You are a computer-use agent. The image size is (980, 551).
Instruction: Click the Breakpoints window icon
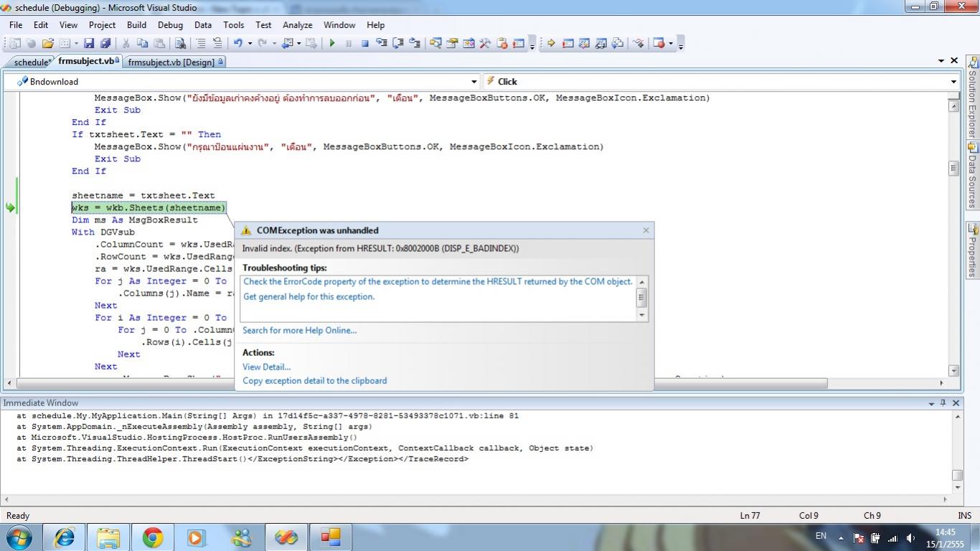coord(659,43)
